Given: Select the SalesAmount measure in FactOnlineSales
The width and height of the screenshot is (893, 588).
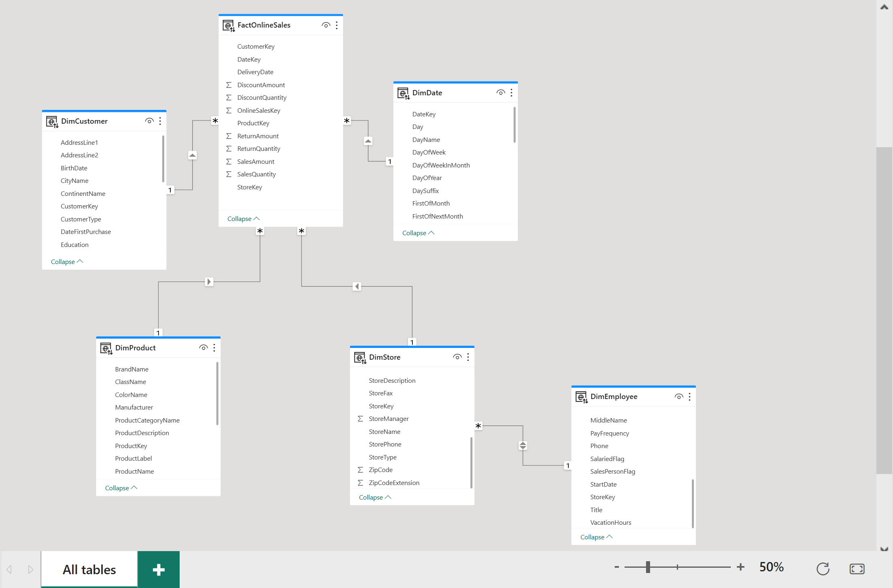Looking at the screenshot, I should tap(256, 161).
